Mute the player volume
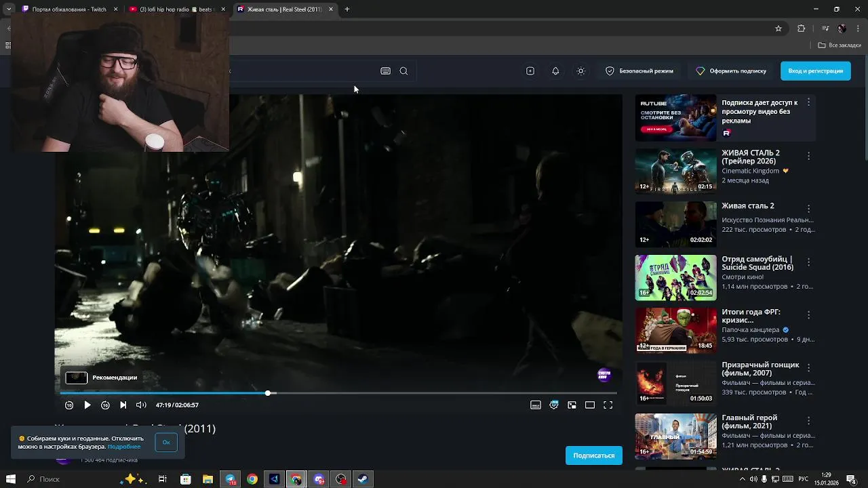This screenshot has width=868, height=488. [141, 405]
